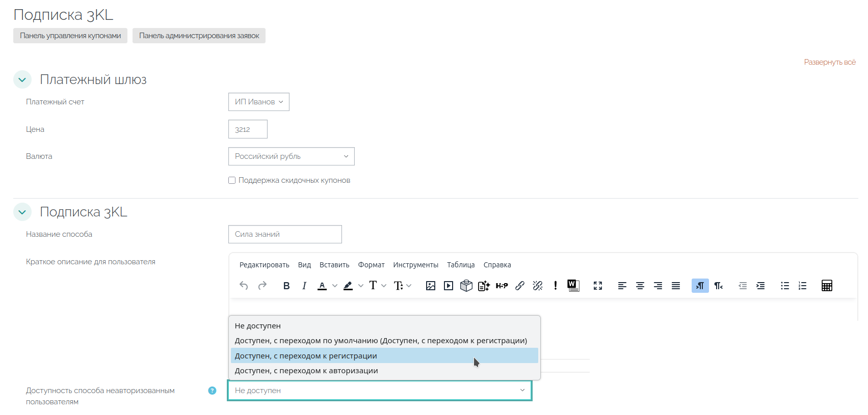Screen dimensions: 868x415
Task: Collapse the Платежный шлюз section
Action: click(22, 80)
